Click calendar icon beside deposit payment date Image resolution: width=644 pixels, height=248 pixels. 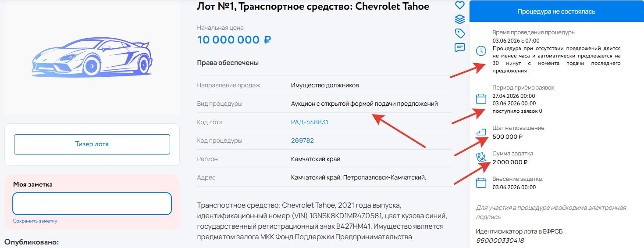(x=481, y=183)
